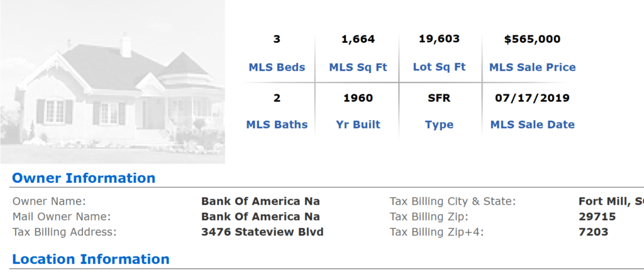
Task: Click the MLS Sale Price label
Action: tap(532, 67)
